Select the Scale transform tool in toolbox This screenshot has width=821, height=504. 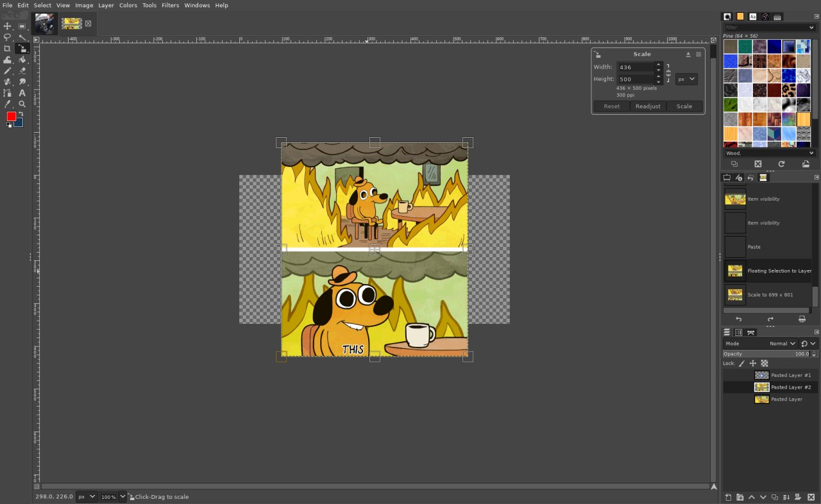[x=22, y=49]
